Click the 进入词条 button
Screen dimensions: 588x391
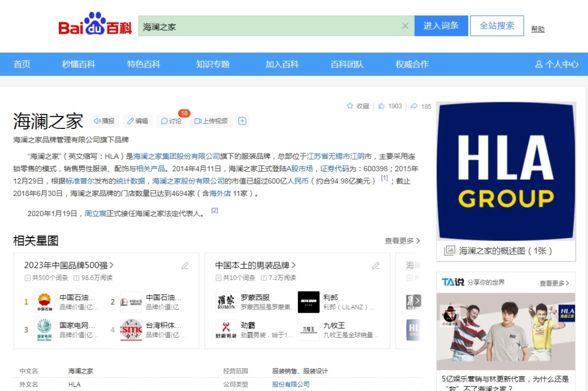(441, 26)
